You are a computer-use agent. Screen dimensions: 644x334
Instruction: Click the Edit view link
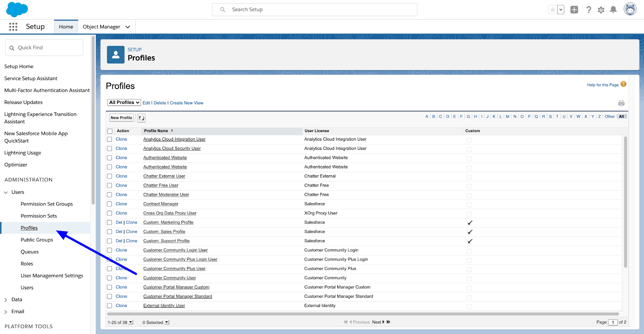146,103
